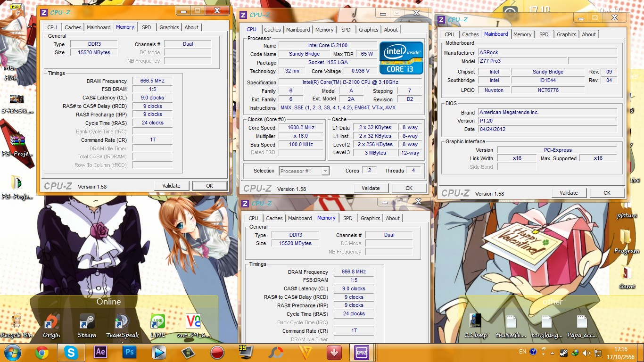
Task: Click the "Socket 1155 LGA" package value
Action: click(x=328, y=63)
